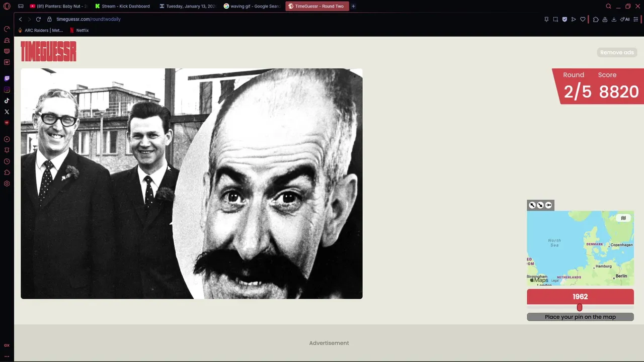Open extensions cube in toolbar
The image size is (644, 362).
click(x=596, y=19)
